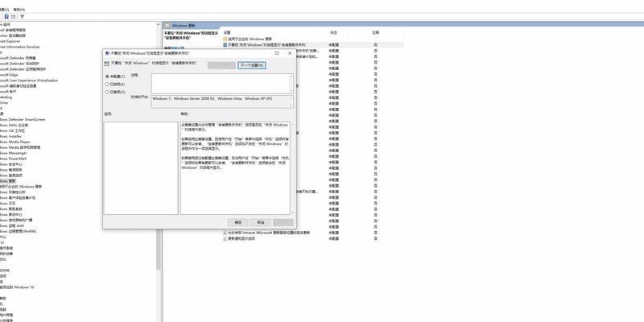Click the policy icon in dialog title bar
Image resolution: width=644 pixels, height=322 pixels.
[x=107, y=53]
